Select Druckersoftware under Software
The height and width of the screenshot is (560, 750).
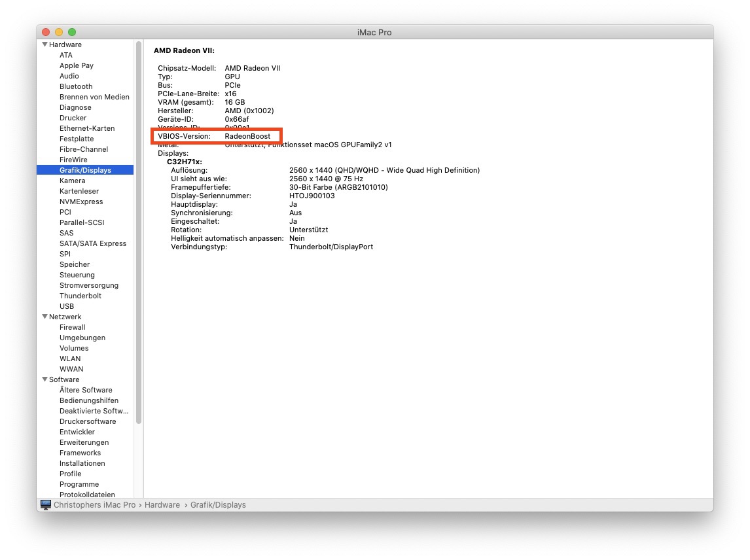pos(88,422)
